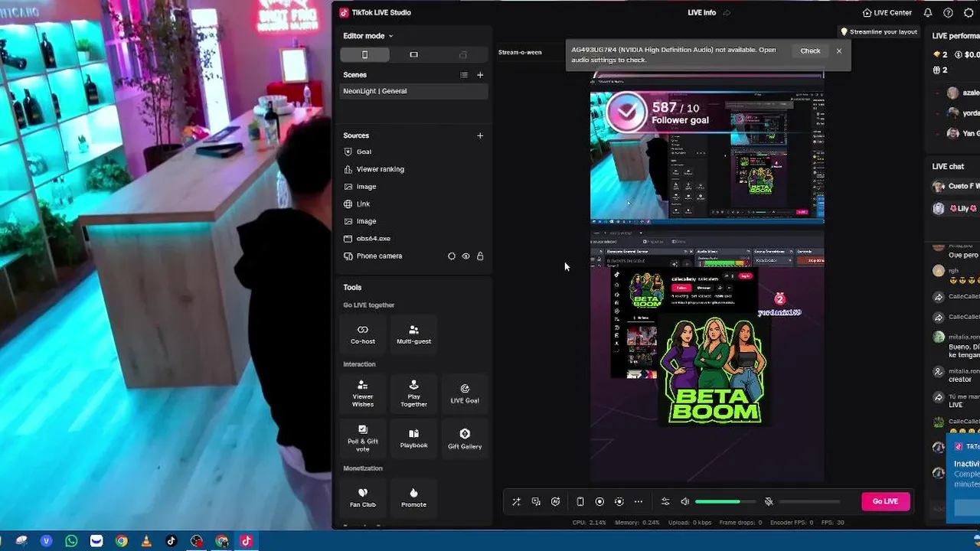
Task: Mute the speaker audio output
Action: coord(685,502)
